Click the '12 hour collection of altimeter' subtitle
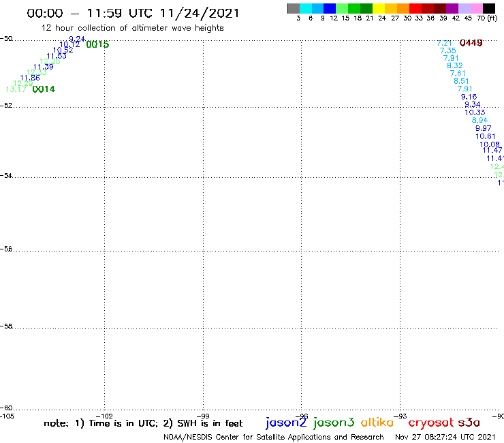The height and width of the screenshot is (443, 504). click(104, 28)
